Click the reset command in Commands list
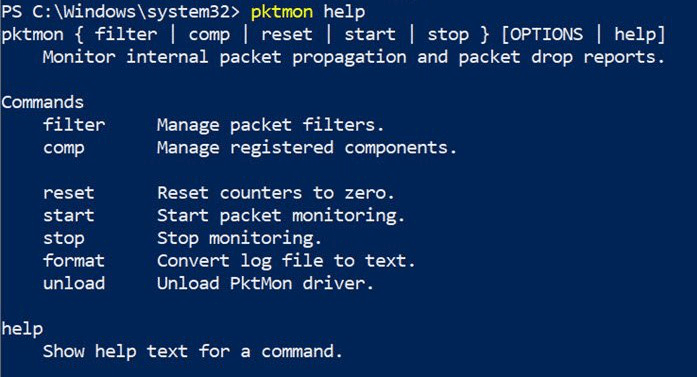697x377 pixels. click(68, 193)
